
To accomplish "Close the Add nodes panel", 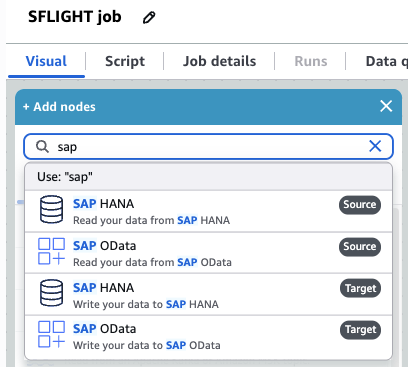I will point(386,106).
